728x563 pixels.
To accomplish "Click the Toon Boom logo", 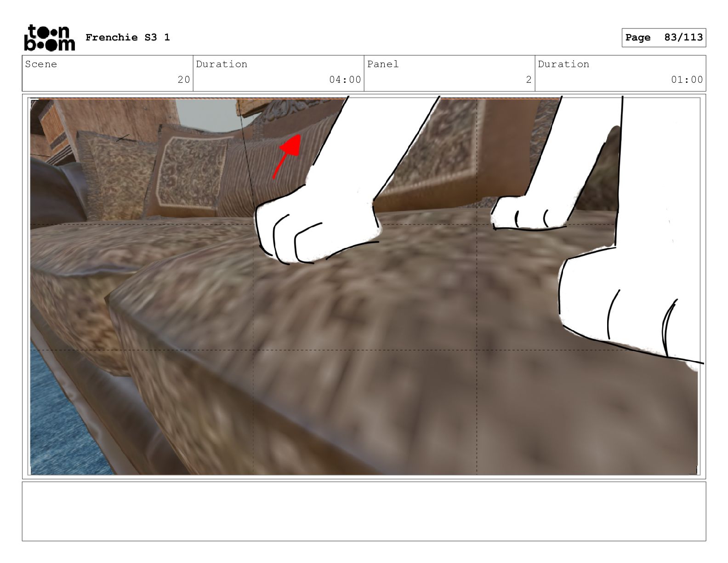I will click(x=49, y=37).
